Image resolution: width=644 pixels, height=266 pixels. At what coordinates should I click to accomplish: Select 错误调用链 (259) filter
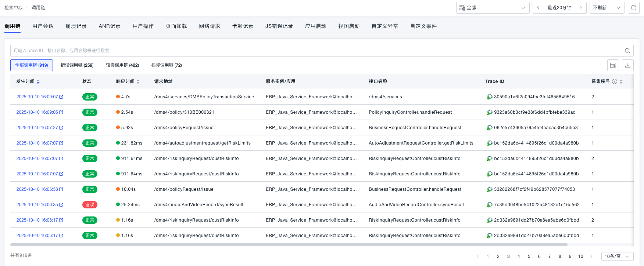click(77, 65)
